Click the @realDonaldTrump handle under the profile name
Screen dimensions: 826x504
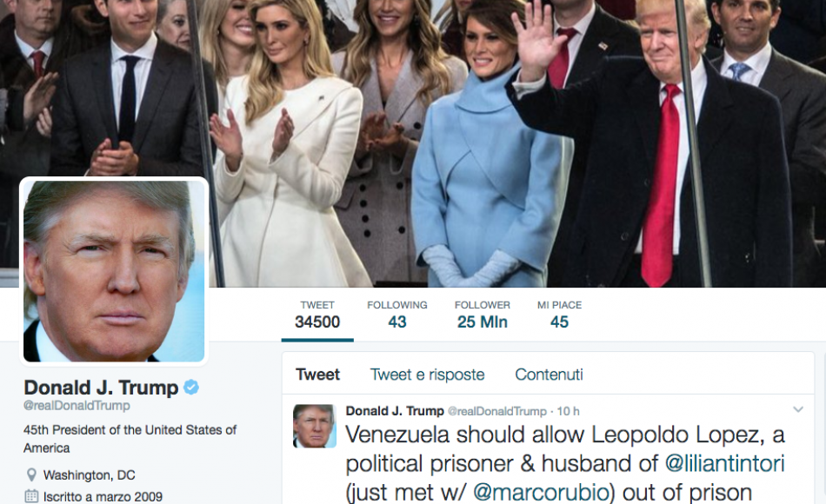pyautogui.click(x=77, y=406)
